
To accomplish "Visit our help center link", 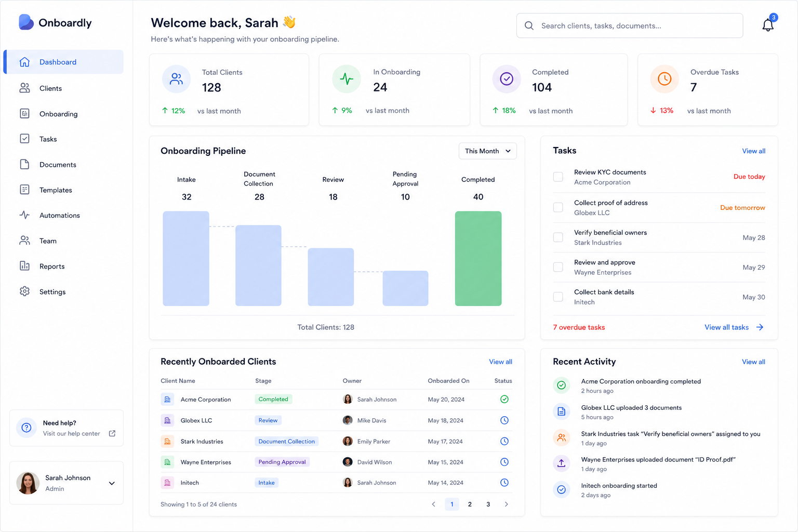I will pyautogui.click(x=72, y=434).
